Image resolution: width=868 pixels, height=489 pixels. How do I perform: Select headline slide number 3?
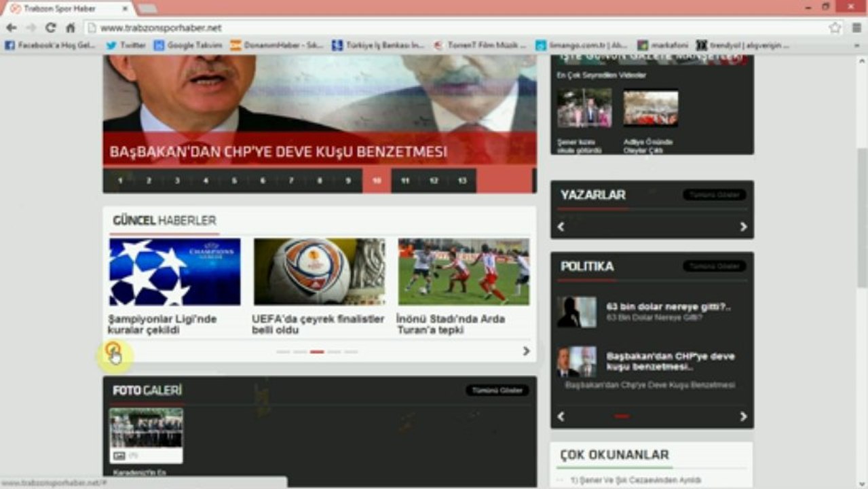[177, 181]
